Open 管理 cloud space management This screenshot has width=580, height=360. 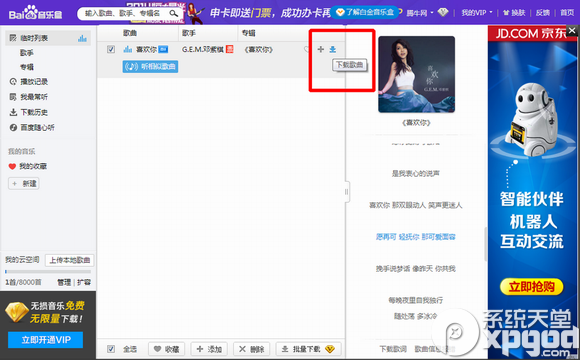click(x=64, y=282)
